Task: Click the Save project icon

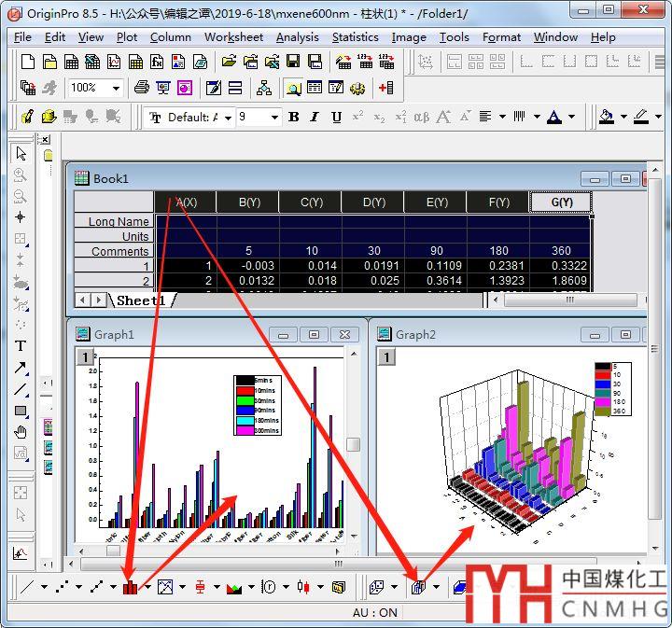Action: (293, 62)
